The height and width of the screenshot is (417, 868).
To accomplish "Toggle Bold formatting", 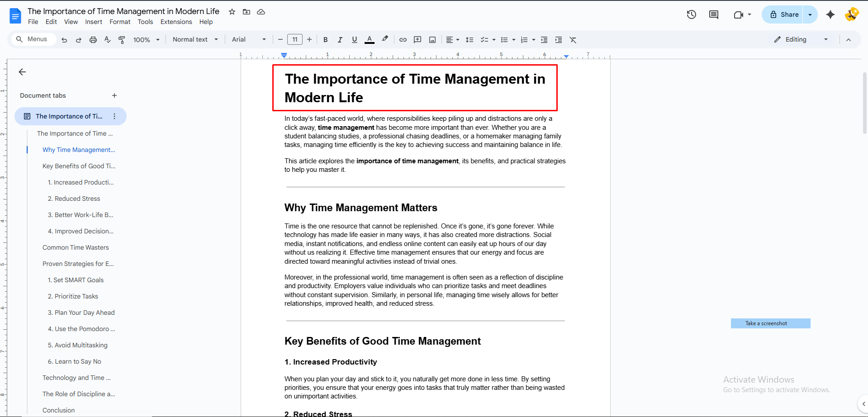I will (325, 40).
